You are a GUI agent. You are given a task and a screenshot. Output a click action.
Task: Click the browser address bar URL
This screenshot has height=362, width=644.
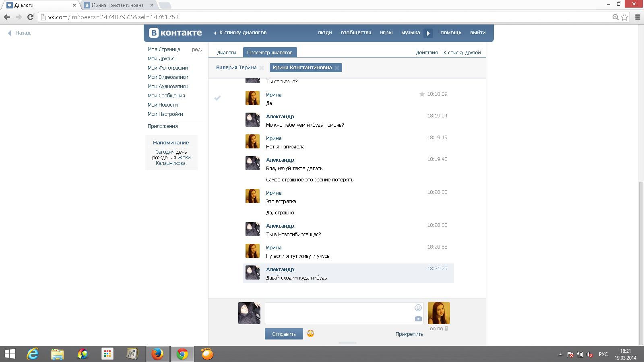[114, 17]
